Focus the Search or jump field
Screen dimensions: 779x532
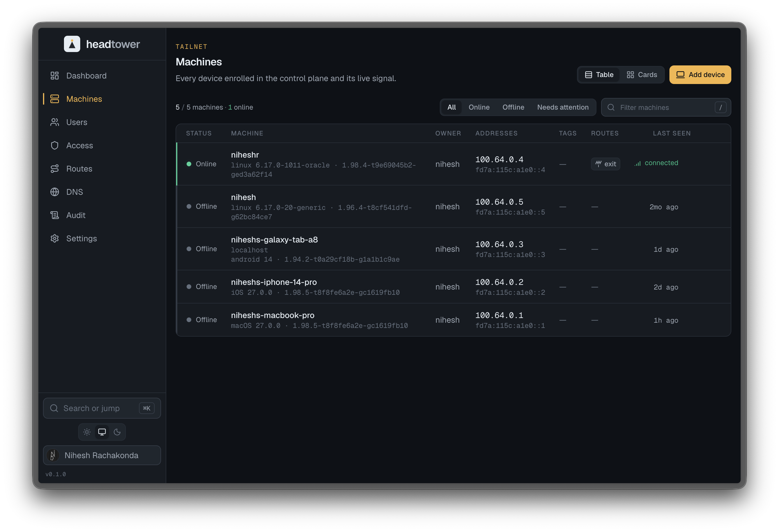click(x=102, y=408)
